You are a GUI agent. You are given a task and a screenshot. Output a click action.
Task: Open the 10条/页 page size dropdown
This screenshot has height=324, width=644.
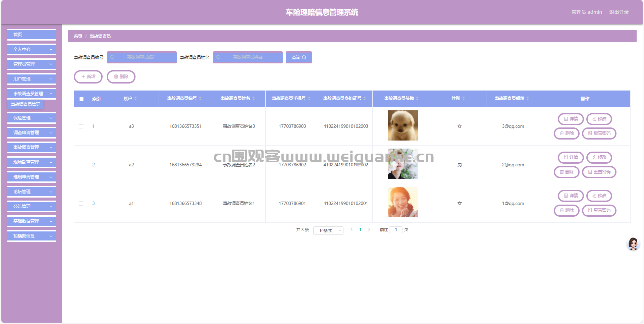tap(328, 230)
